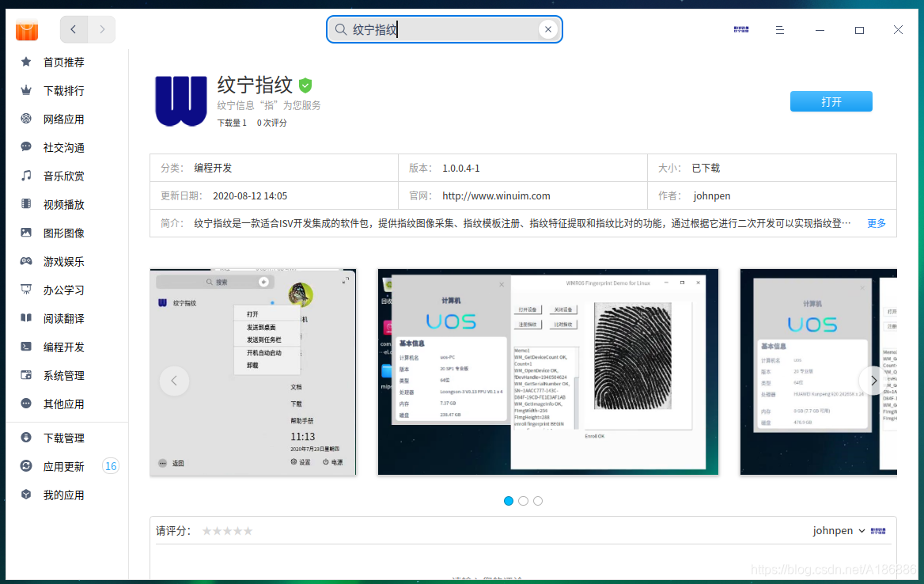Open the hamburger main menu
The image size is (924, 584).
[x=780, y=30]
